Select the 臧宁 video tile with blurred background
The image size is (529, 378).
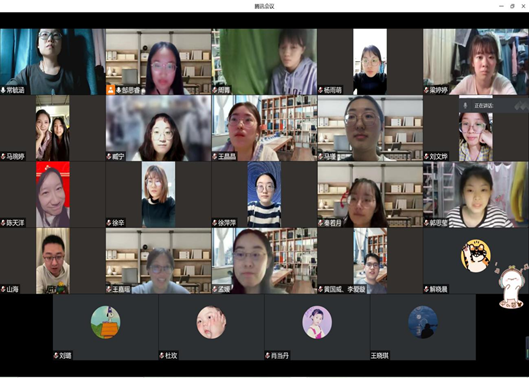click(x=159, y=128)
